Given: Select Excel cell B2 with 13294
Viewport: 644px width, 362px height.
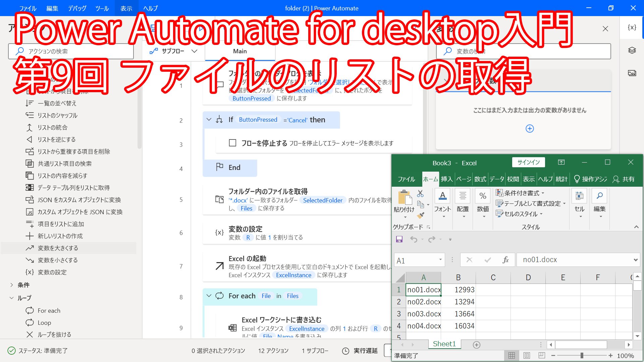Looking at the screenshot, I should pos(458,302).
